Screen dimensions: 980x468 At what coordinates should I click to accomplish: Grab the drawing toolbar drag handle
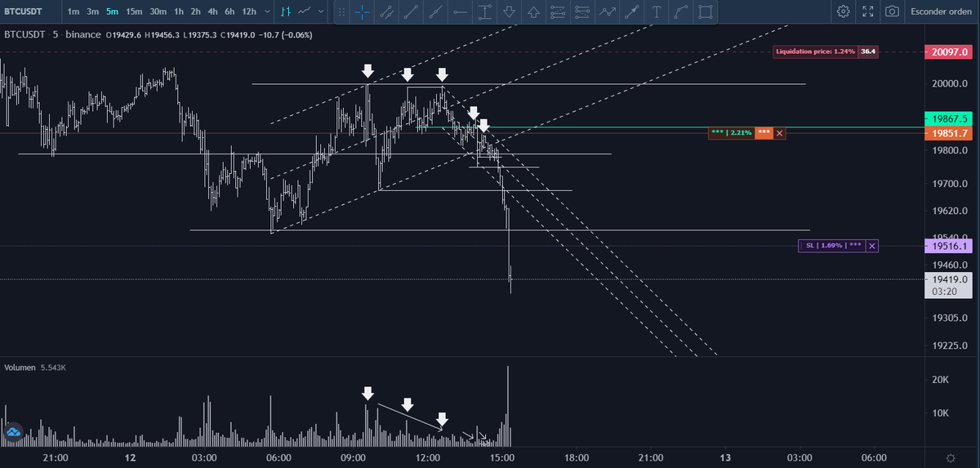pos(342,11)
